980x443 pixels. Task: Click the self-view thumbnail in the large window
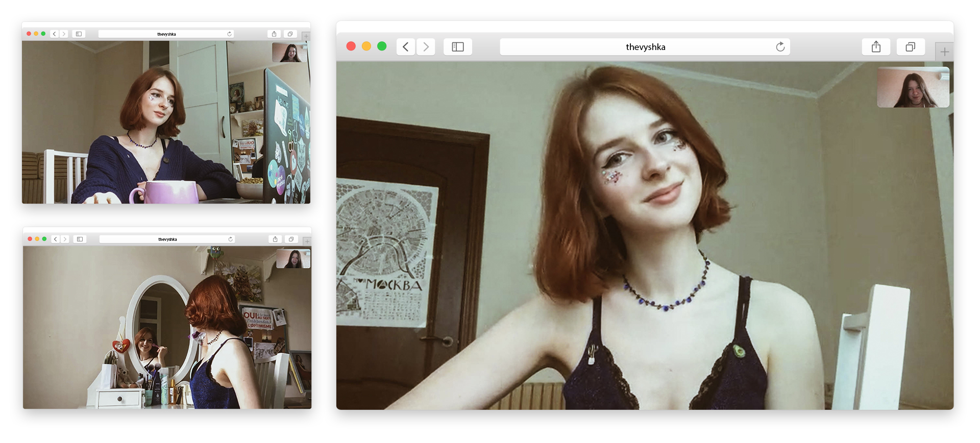(x=913, y=87)
